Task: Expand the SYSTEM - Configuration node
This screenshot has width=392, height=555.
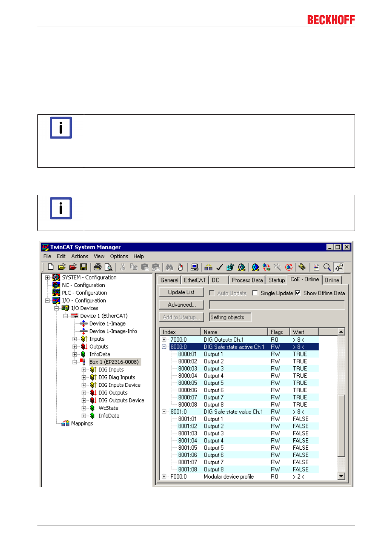Action: click(47, 277)
